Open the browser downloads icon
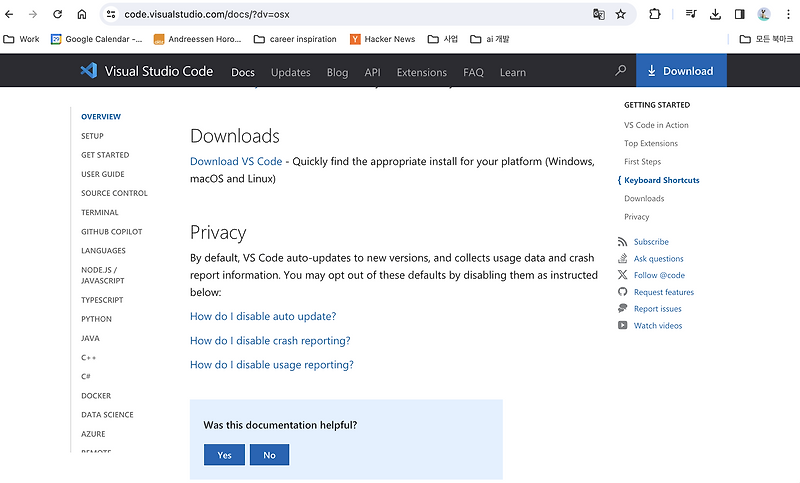 point(715,14)
